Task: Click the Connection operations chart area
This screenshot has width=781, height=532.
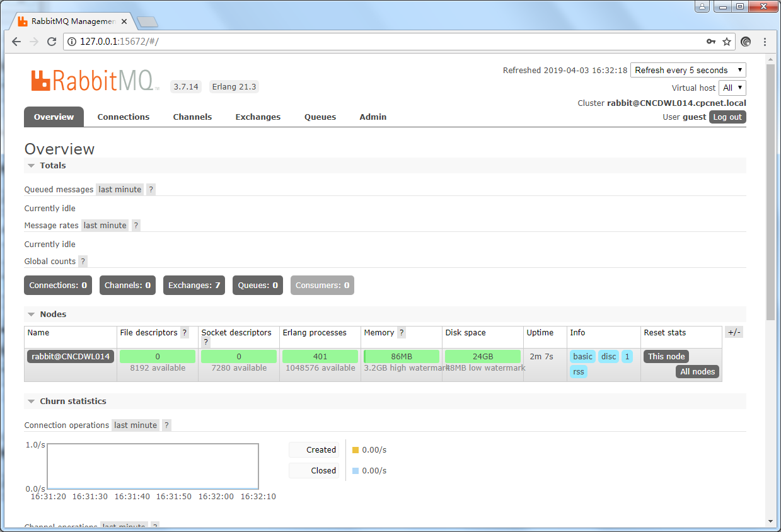Action: click(153, 466)
